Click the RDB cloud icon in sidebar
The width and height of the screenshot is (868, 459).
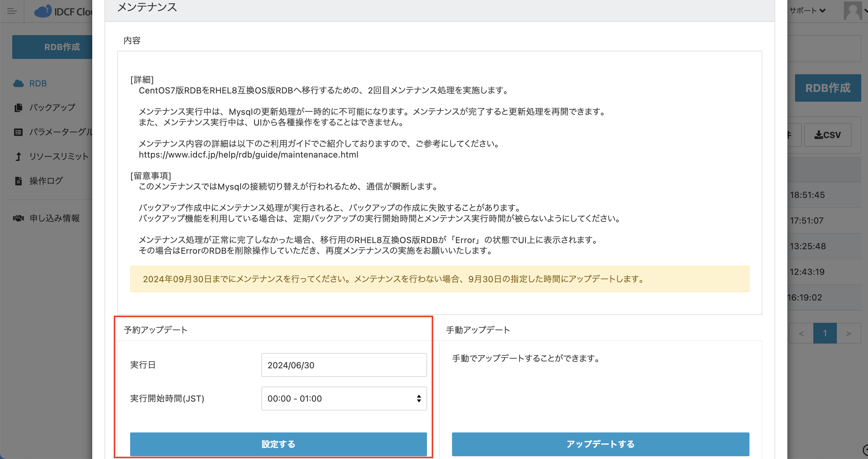tap(19, 84)
